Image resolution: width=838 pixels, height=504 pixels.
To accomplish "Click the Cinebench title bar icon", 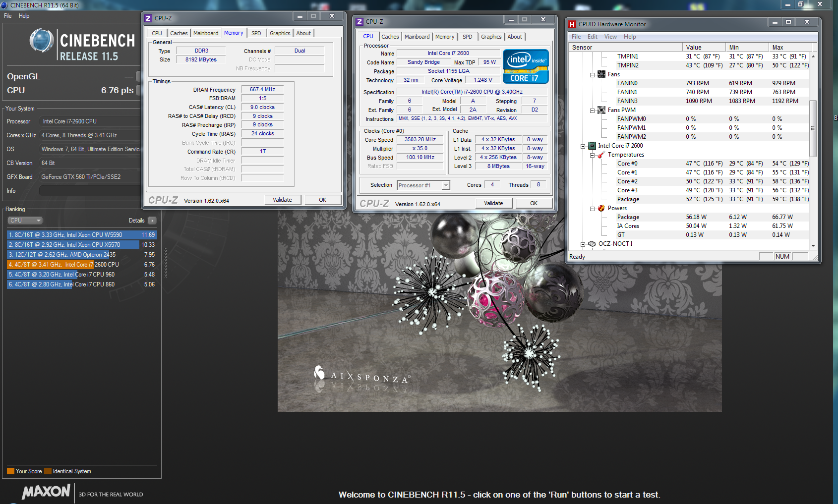I will click(x=4, y=5).
